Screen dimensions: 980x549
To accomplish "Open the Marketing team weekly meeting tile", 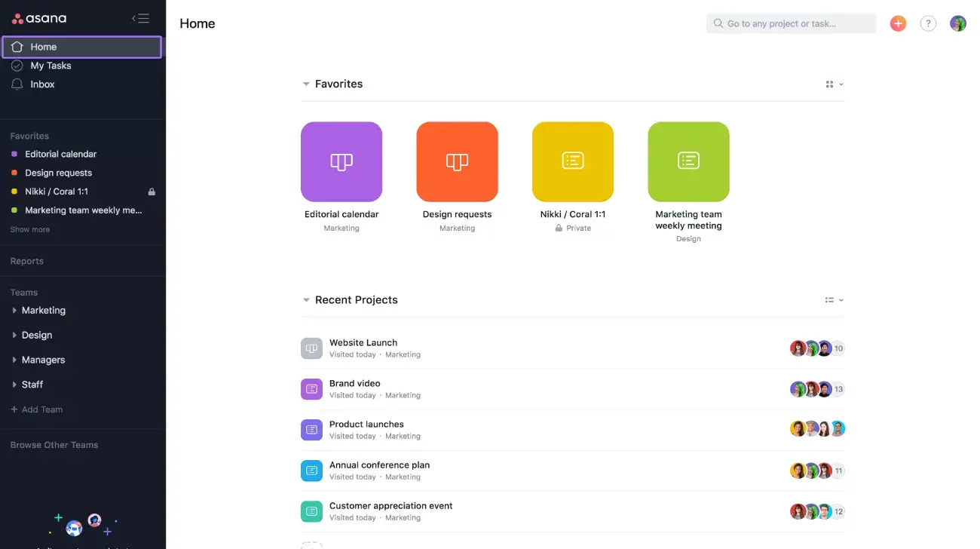I will (688, 161).
